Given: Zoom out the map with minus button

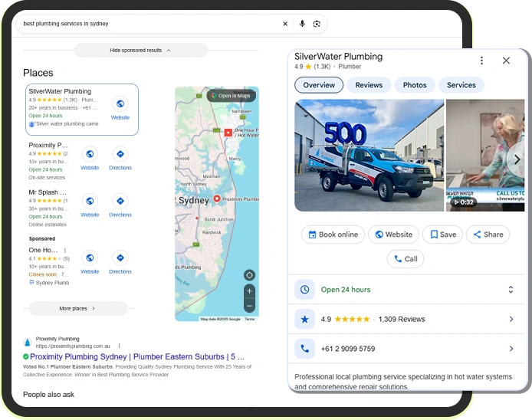Looking at the screenshot, I should pos(249,306).
